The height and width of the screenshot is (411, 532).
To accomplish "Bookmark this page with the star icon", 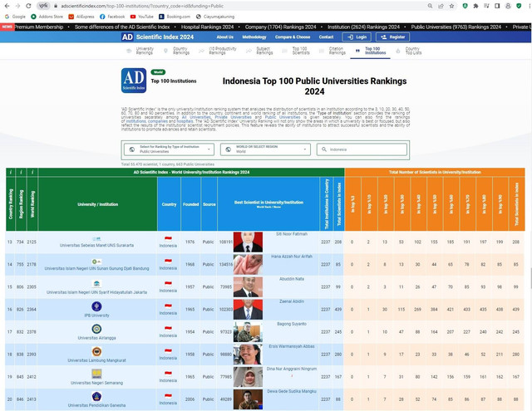I will coord(451,6).
